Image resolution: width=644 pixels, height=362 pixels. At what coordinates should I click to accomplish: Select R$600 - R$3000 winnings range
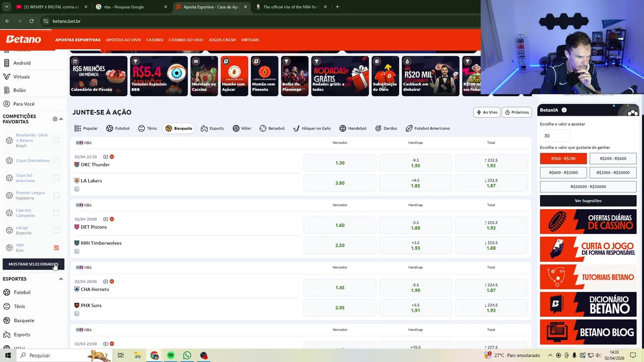coord(563,172)
